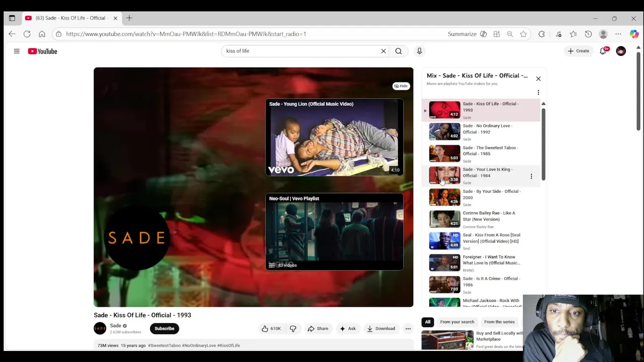Click #KissOfLife hashtag link
The width and height of the screenshot is (644, 362).
click(228, 345)
